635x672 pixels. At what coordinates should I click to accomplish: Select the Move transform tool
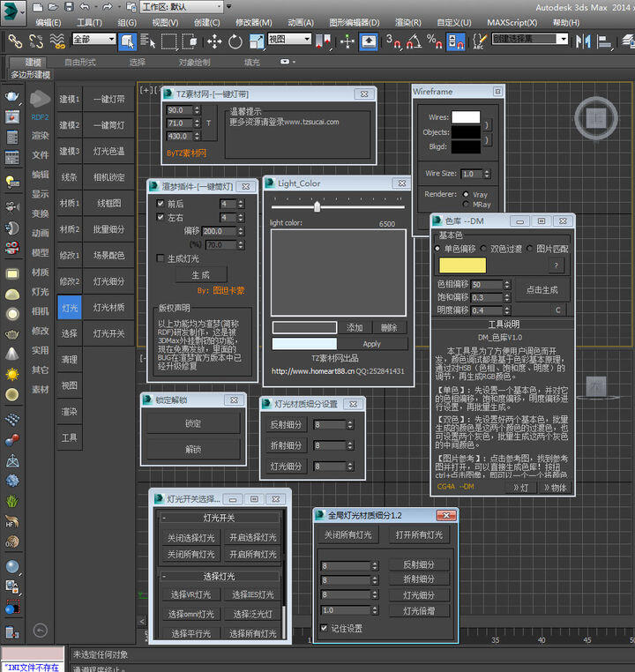[214, 41]
